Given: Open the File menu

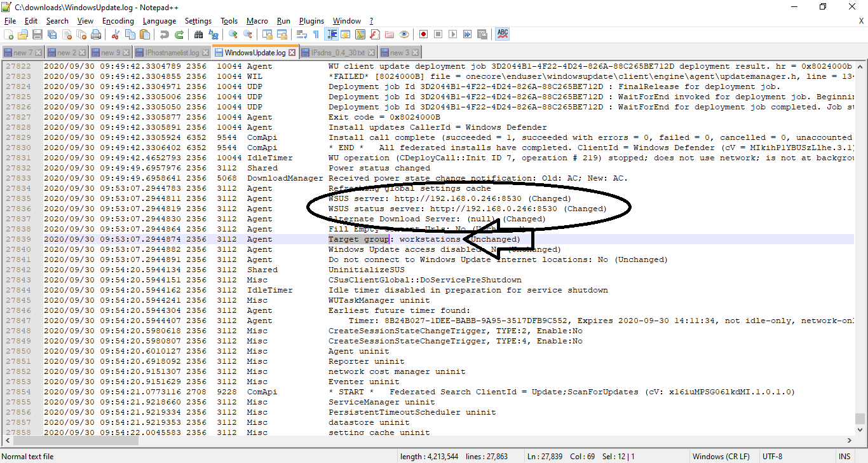Looking at the screenshot, I should pos(10,21).
